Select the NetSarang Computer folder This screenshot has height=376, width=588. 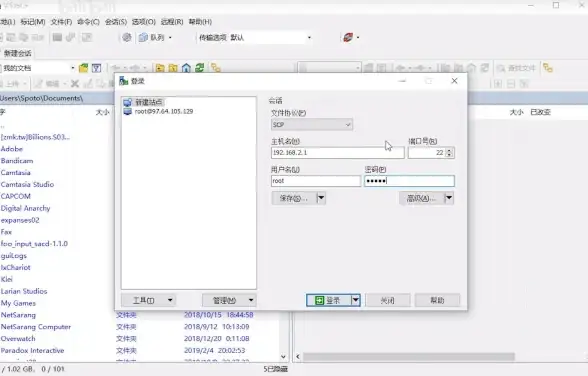(36, 327)
